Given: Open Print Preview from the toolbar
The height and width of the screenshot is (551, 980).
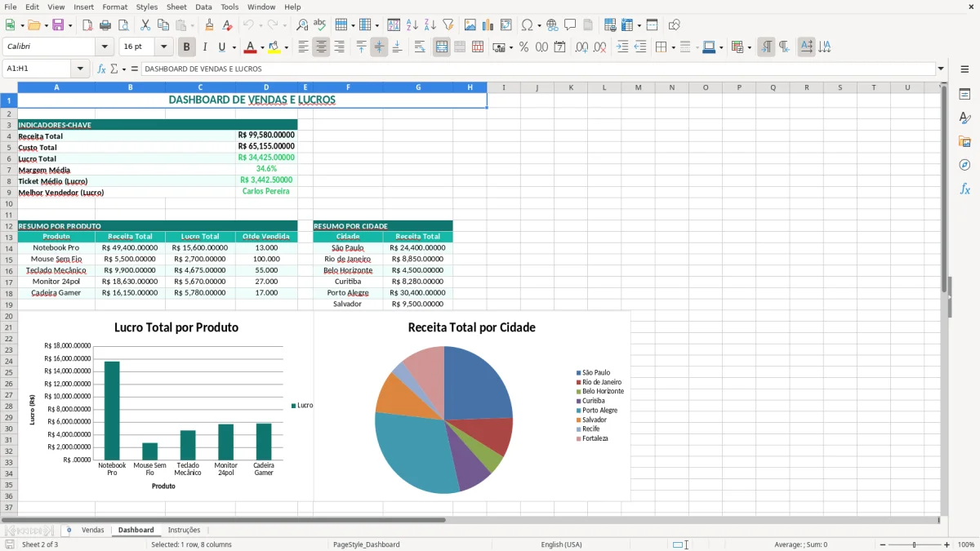Looking at the screenshot, I should click(x=122, y=25).
